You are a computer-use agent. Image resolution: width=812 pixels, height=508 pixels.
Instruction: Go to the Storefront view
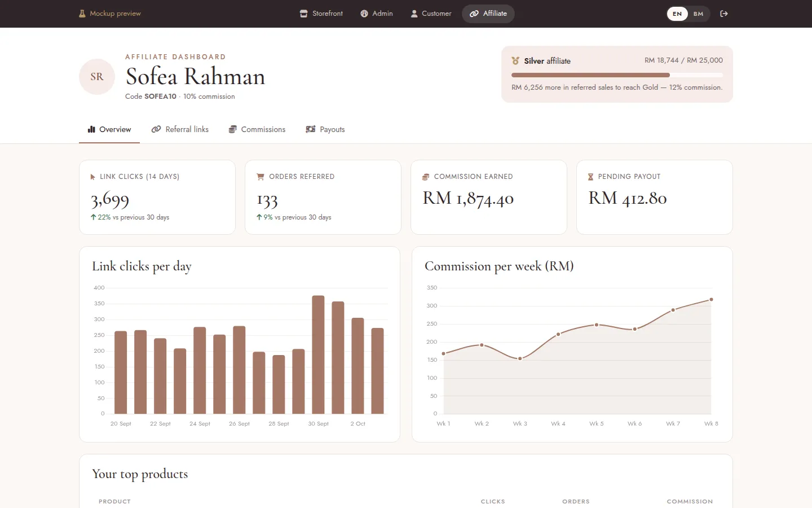[x=321, y=14]
